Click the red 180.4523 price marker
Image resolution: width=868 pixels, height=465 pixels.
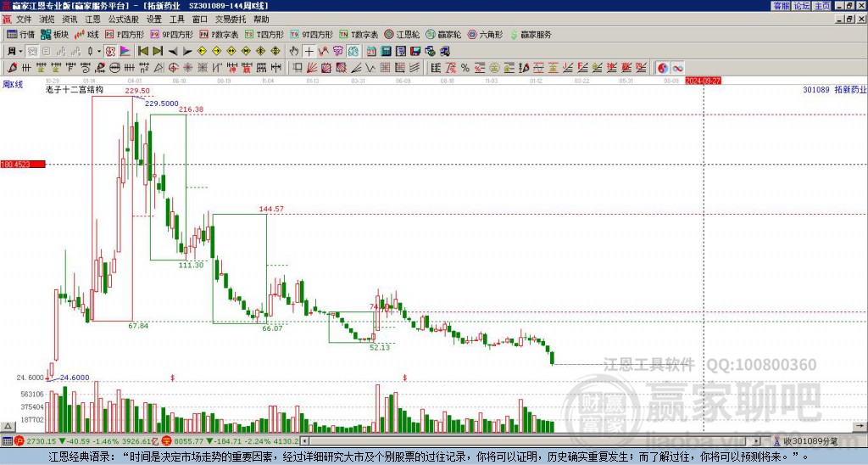[23, 164]
